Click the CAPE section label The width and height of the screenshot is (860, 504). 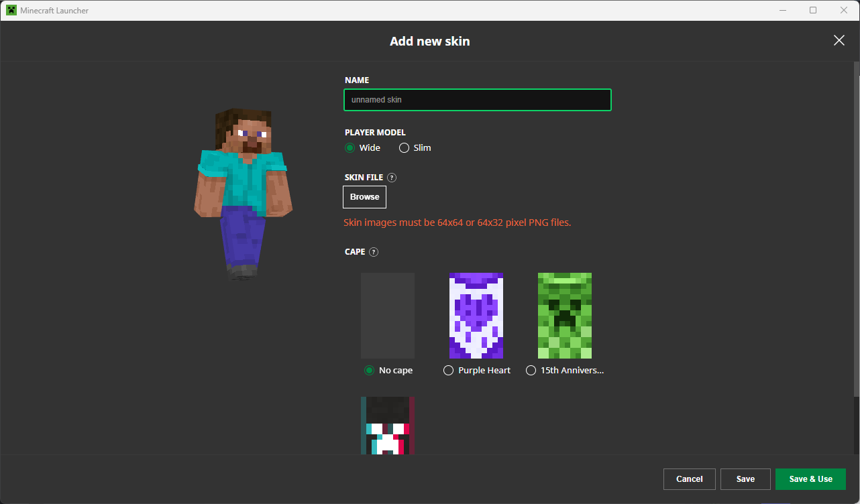[355, 252]
